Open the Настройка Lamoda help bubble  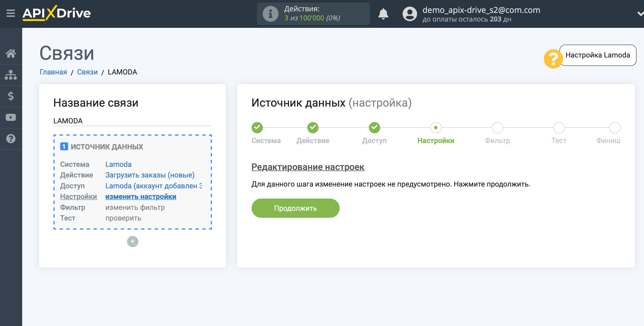(x=598, y=55)
